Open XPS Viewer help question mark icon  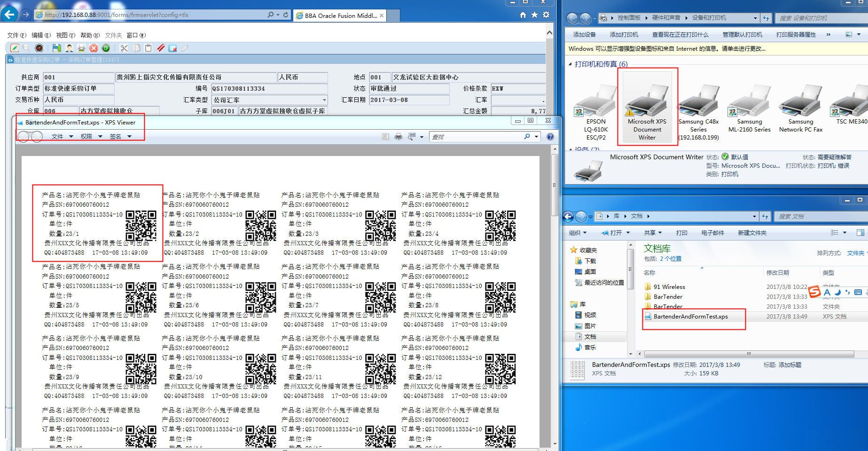click(x=550, y=137)
